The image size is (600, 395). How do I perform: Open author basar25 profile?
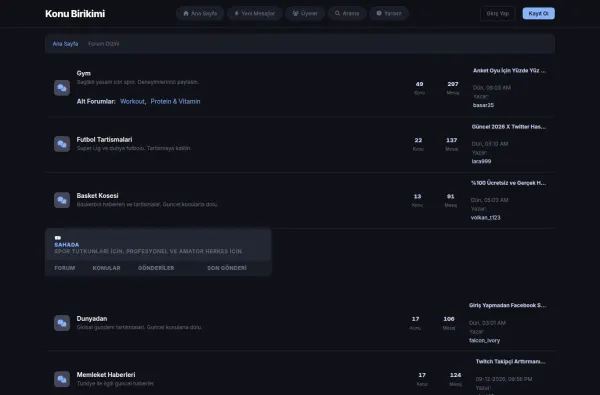click(483, 105)
